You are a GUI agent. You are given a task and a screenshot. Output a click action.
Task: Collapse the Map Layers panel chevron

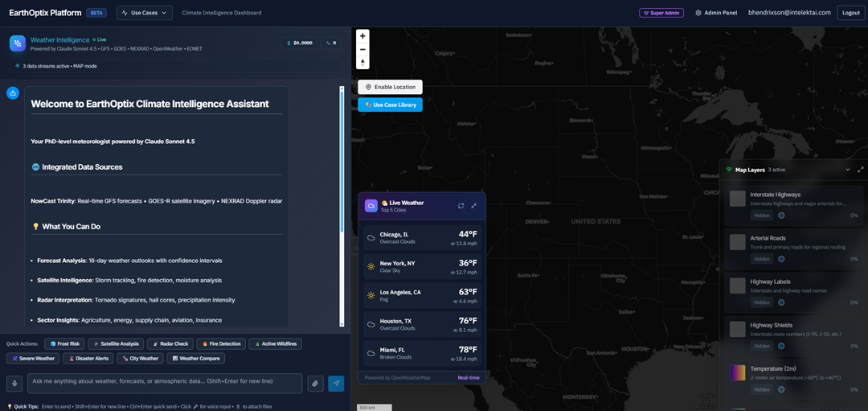847,170
